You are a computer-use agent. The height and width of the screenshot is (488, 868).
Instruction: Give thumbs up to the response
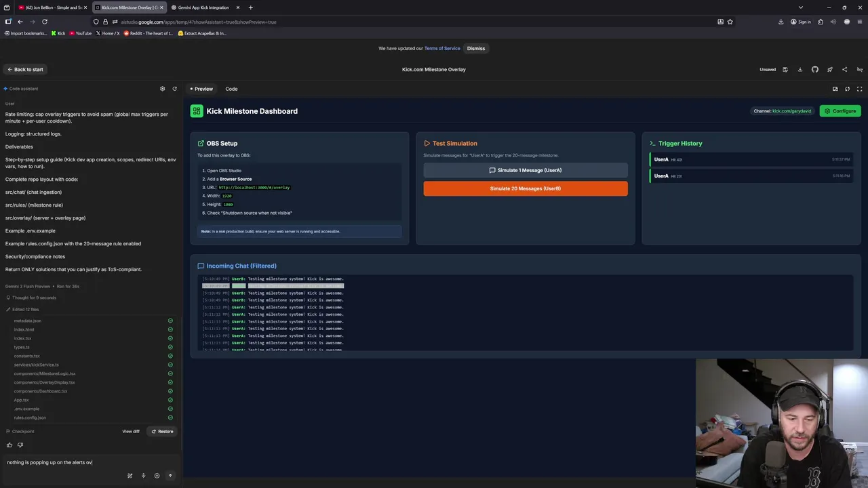[9, 445]
